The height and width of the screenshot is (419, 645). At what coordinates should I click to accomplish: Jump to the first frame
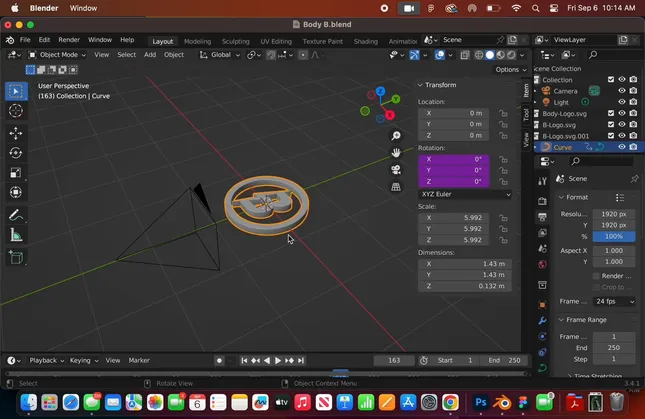tap(244, 361)
